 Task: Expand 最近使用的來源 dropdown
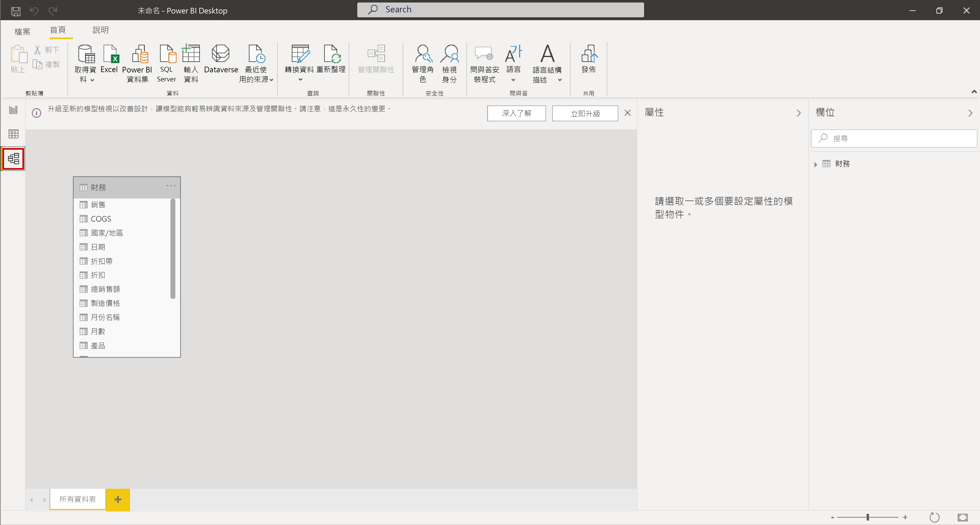point(271,80)
